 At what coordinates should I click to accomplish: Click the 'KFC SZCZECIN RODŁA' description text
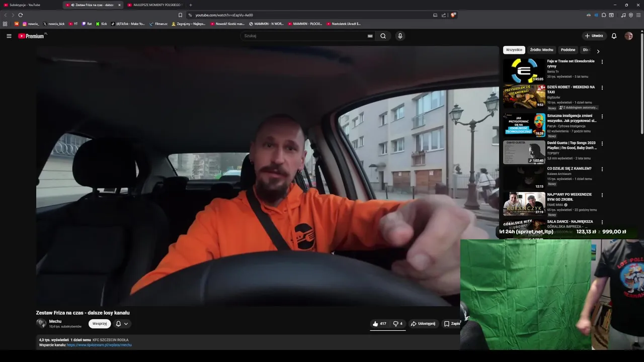(111, 340)
